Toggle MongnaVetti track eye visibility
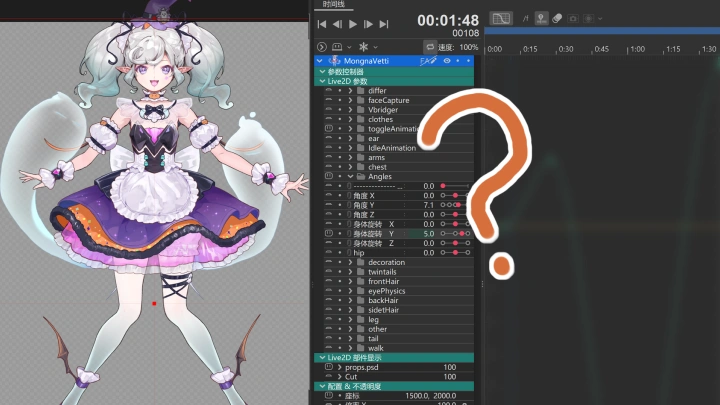 (x=447, y=61)
